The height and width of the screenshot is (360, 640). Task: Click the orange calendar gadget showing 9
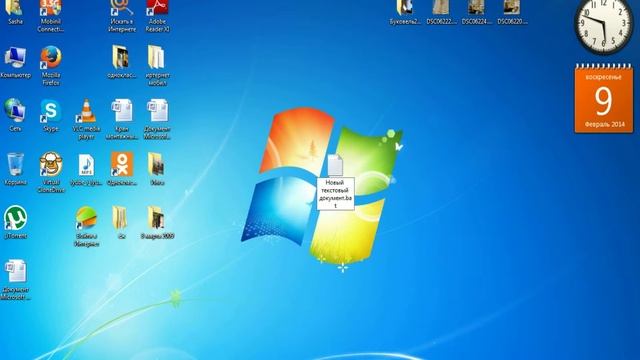pyautogui.click(x=604, y=98)
